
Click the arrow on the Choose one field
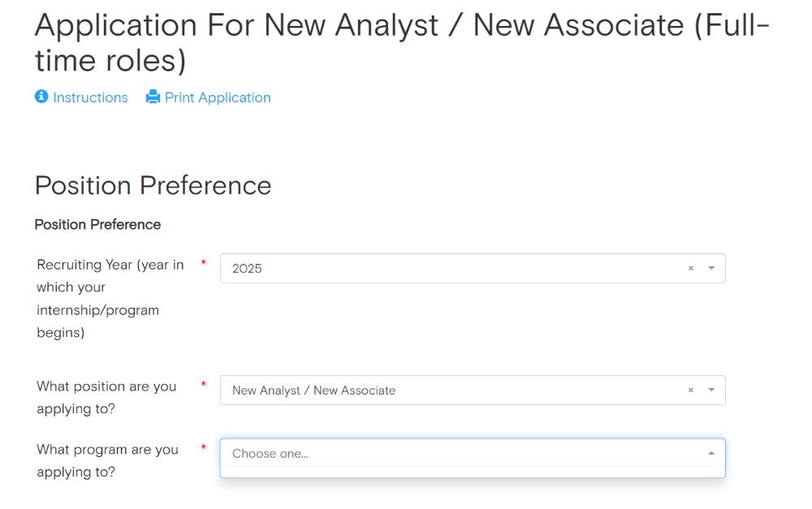pos(710,454)
